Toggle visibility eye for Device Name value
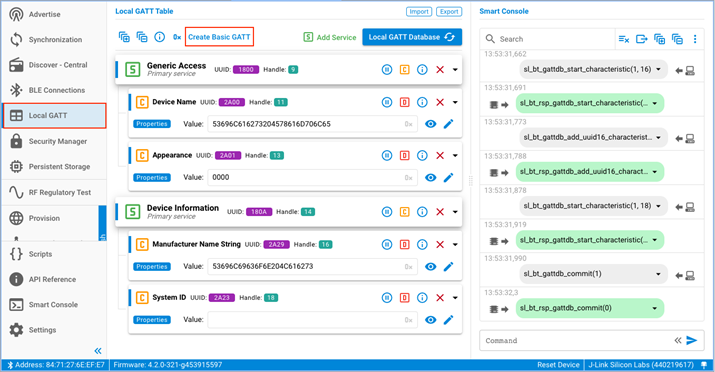This screenshot has height=372, width=715. tap(430, 124)
